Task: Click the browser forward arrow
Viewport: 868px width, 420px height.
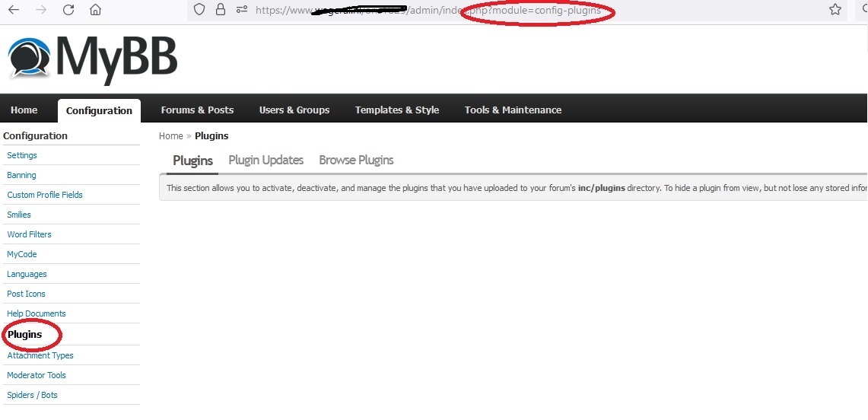Action: [x=41, y=9]
